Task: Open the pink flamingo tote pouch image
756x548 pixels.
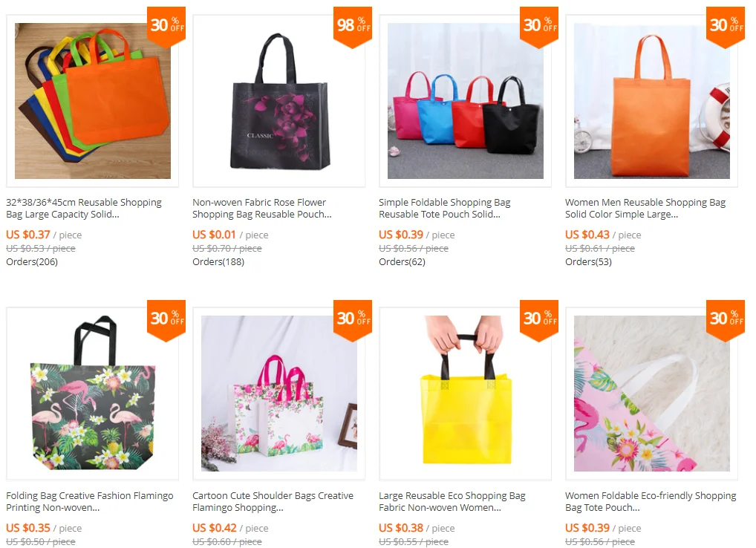Action: [x=652, y=394]
